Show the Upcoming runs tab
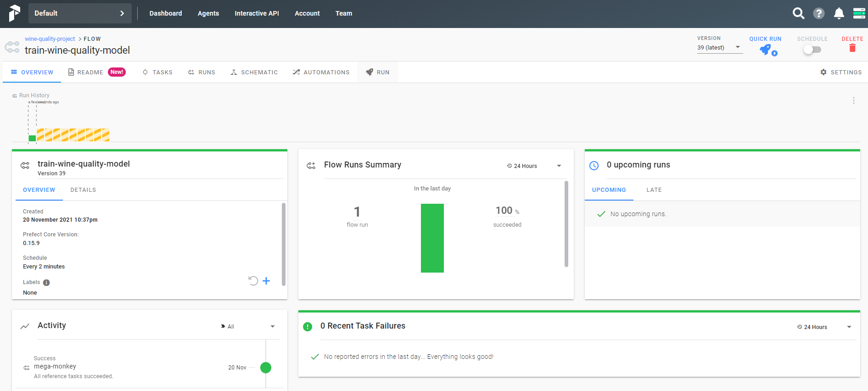Screen dimensions: 868x391 (x=609, y=190)
